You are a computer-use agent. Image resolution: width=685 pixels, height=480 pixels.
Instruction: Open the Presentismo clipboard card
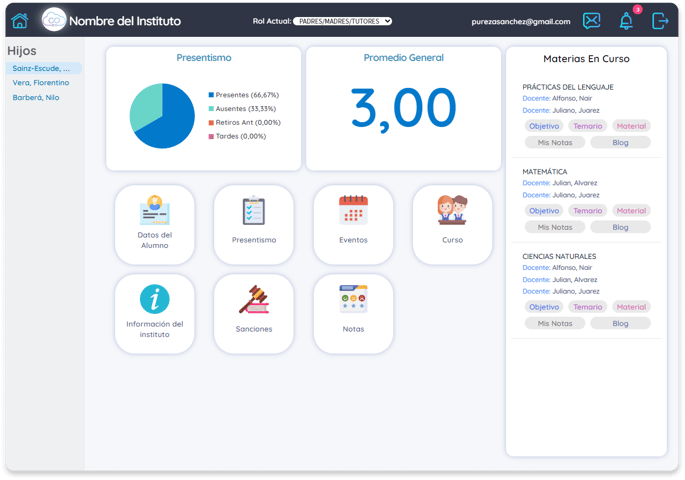(254, 225)
